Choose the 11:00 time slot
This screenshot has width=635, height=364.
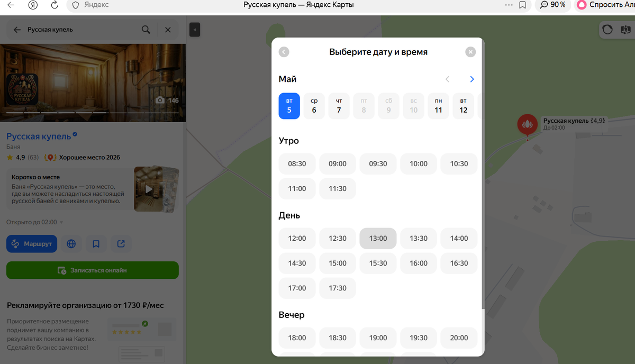point(297,188)
